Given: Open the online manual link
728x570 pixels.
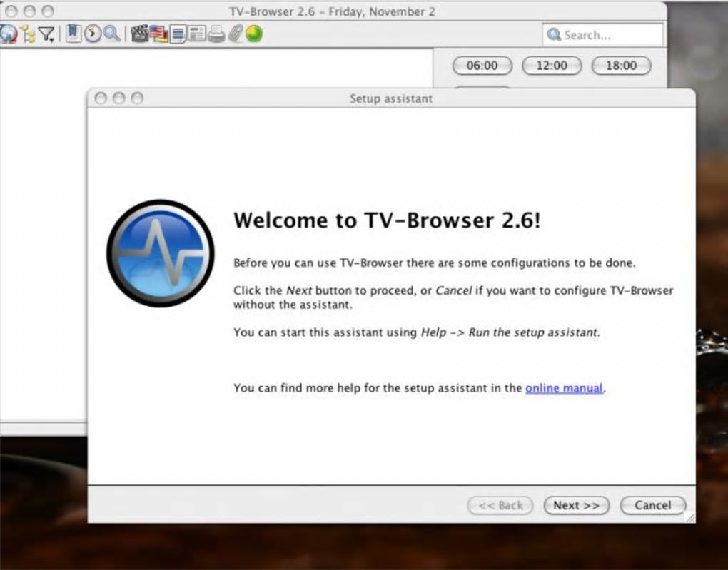Looking at the screenshot, I should 564,388.
